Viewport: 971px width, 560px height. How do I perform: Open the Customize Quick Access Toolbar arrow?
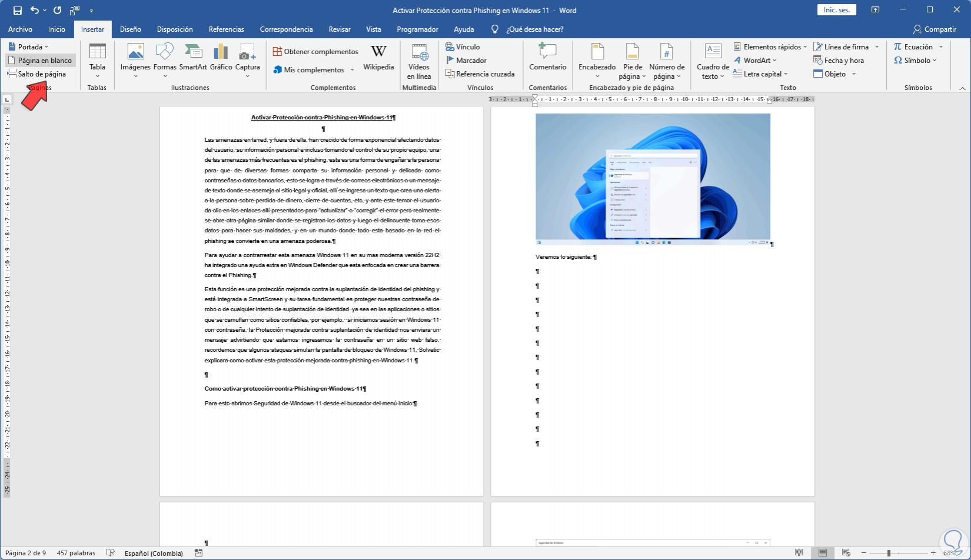click(x=91, y=11)
